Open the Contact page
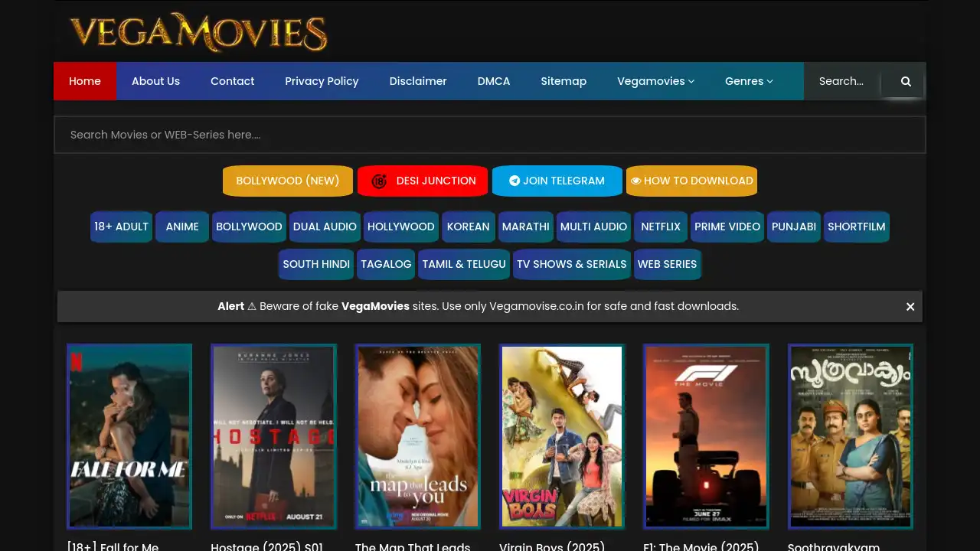Viewport: 980px width, 551px height. (232, 81)
